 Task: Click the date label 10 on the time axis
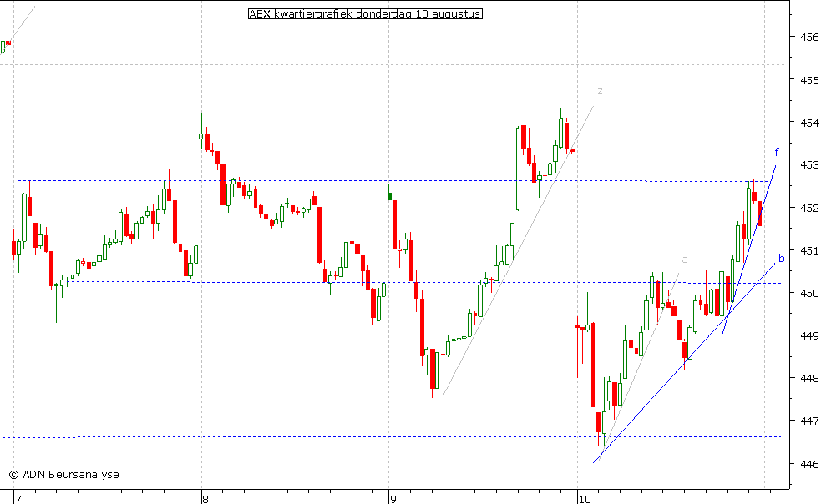pos(585,499)
